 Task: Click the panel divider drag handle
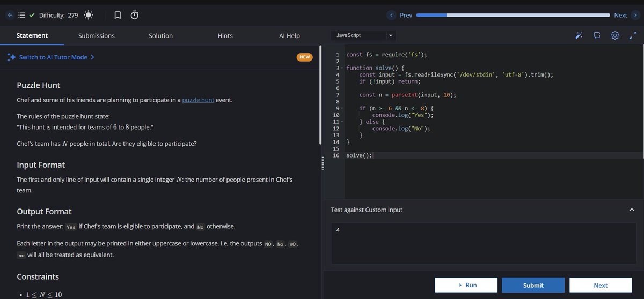pyautogui.click(x=323, y=164)
